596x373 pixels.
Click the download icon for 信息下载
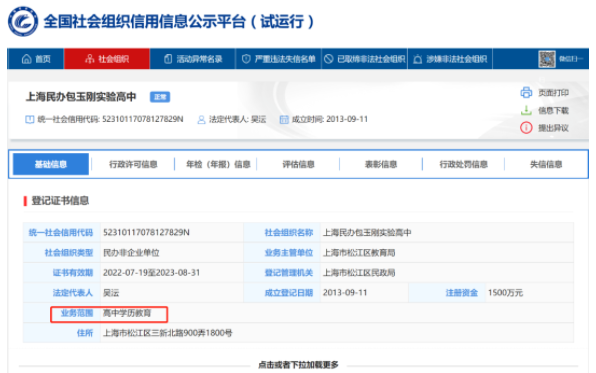pos(526,110)
